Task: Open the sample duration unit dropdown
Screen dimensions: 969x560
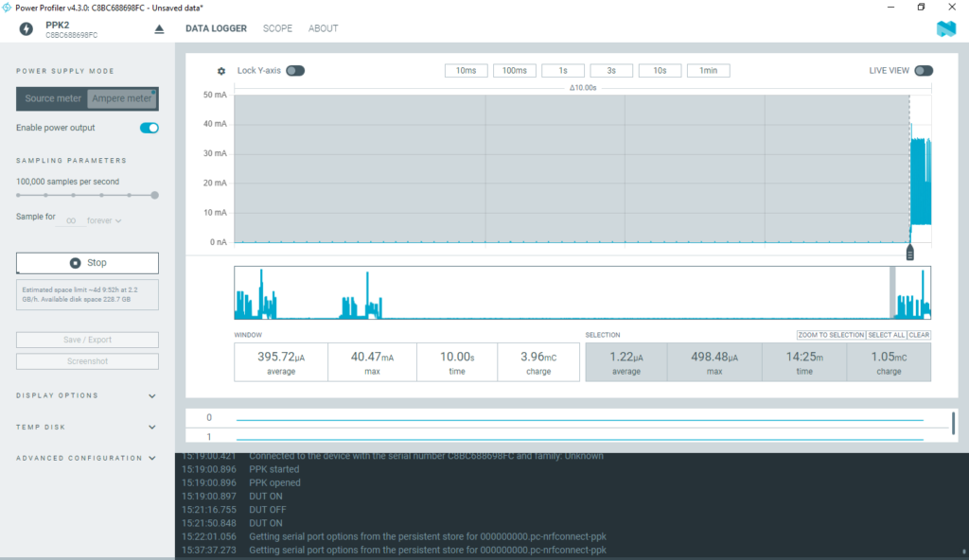Action: 105,220
